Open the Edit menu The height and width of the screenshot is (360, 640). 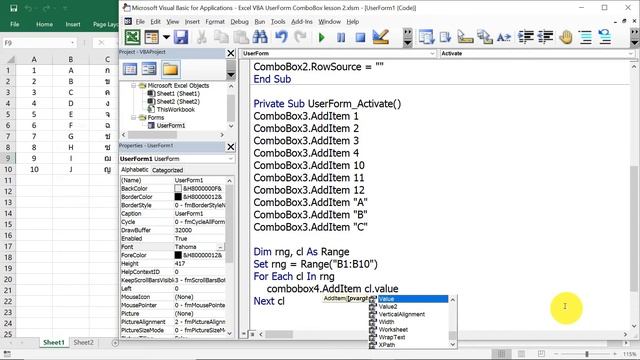(x=155, y=22)
